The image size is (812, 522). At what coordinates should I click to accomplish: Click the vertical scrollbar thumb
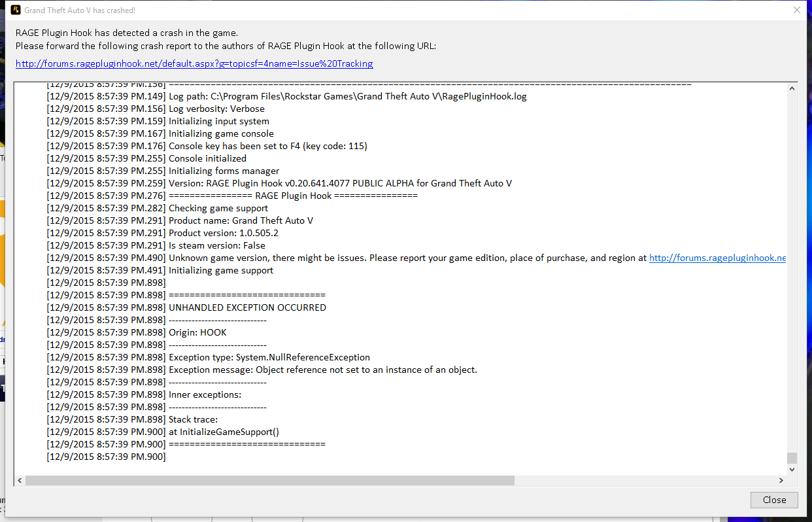(x=792, y=458)
